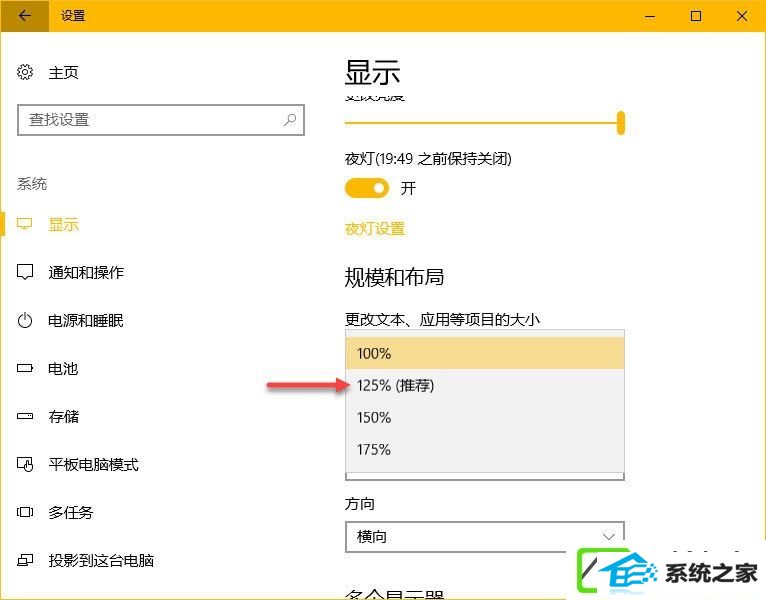
Task: Open 通知和操作 settings page
Action: pos(86,273)
